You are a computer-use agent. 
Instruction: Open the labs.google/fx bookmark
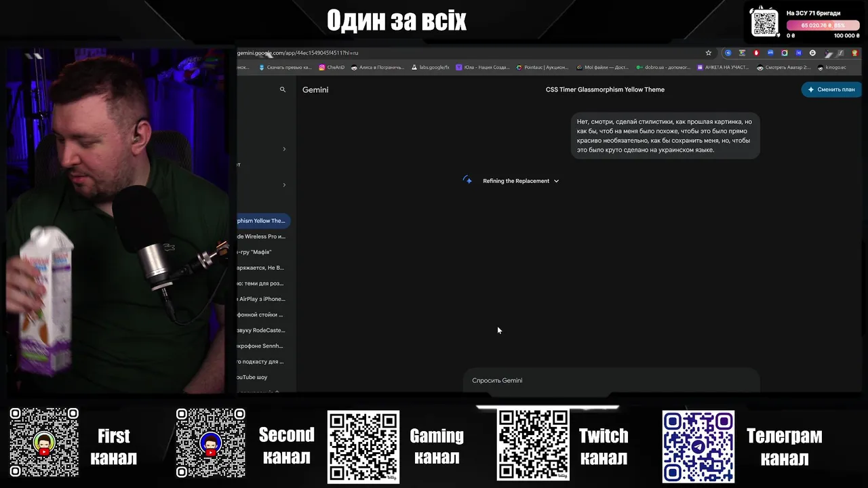(430, 67)
